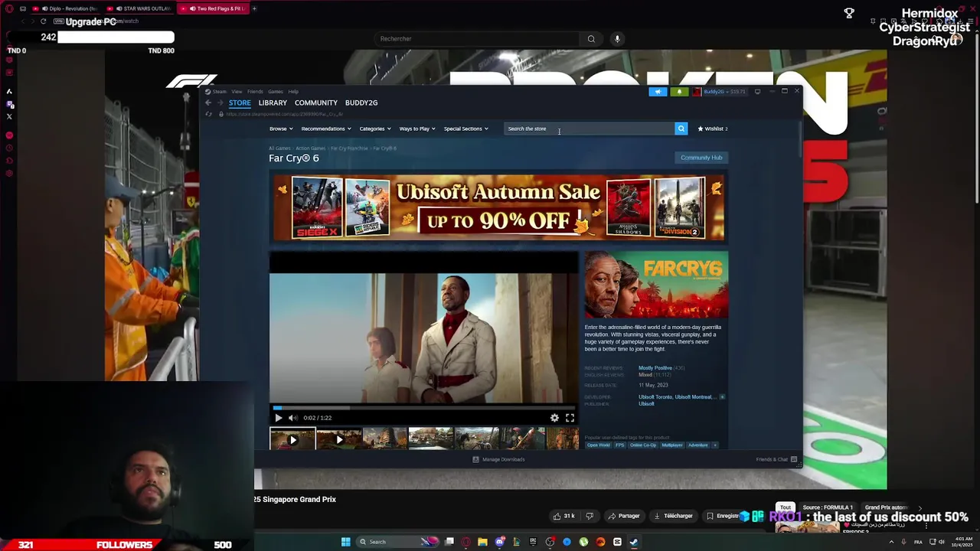The image size is (980, 551).
Task: Click Buddy2G profile avatar in Steam title bar
Action: click(x=697, y=92)
